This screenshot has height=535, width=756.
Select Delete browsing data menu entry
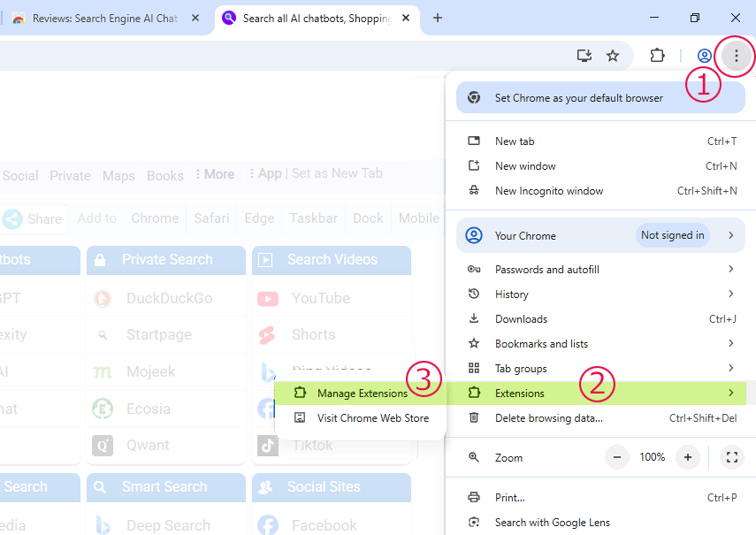pos(548,418)
